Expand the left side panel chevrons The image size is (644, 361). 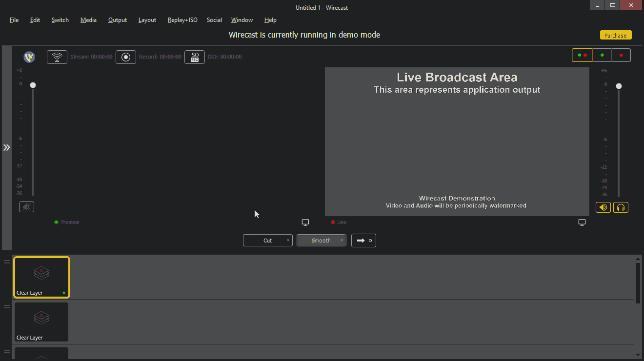6,147
